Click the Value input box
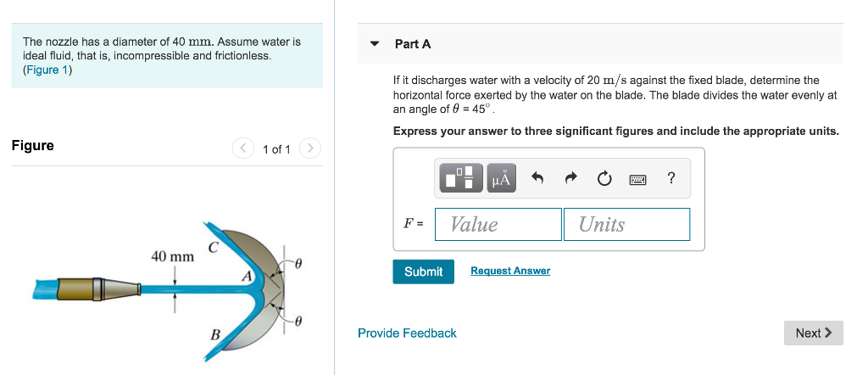Image resolution: width=868 pixels, height=375 pixels. tap(498, 224)
